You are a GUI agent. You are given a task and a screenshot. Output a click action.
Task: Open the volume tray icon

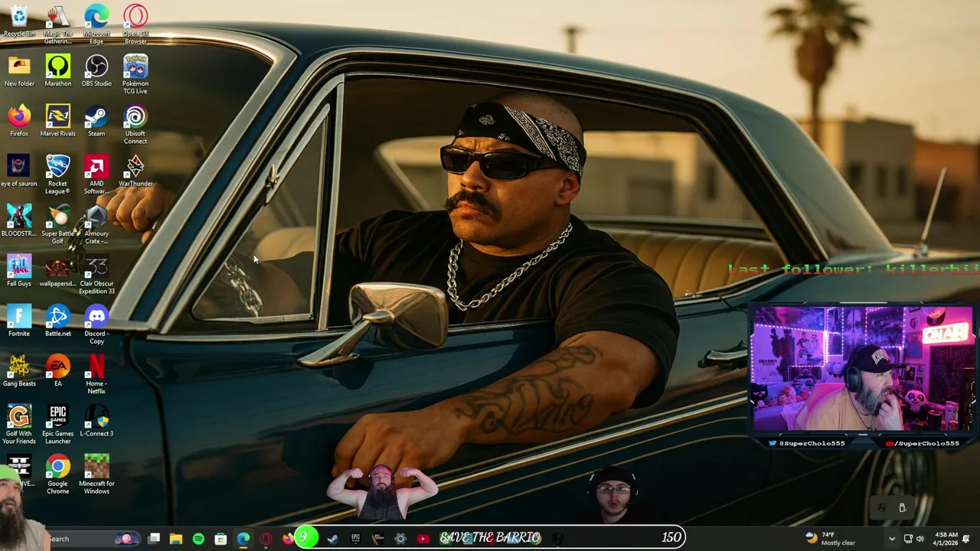point(920,539)
